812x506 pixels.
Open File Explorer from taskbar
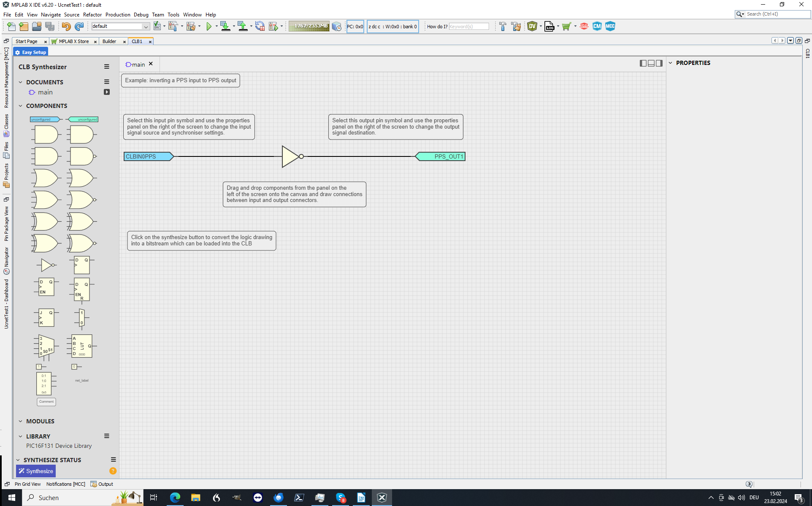tap(195, 498)
